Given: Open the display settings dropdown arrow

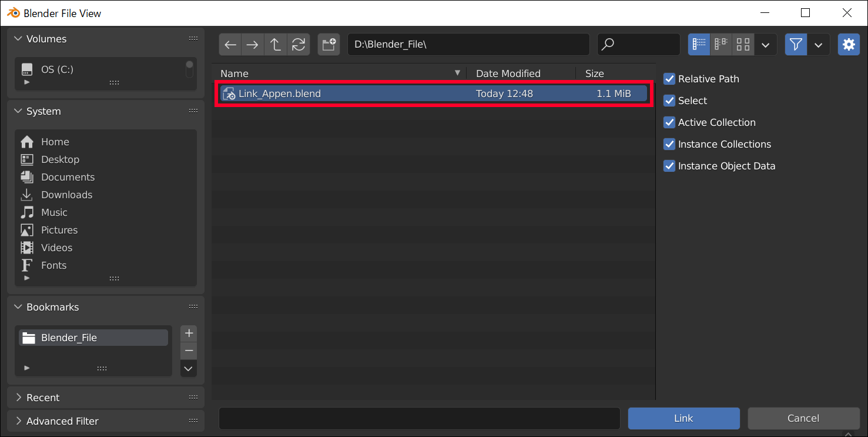Looking at the screenshot, I should click(x=766, y=44).
